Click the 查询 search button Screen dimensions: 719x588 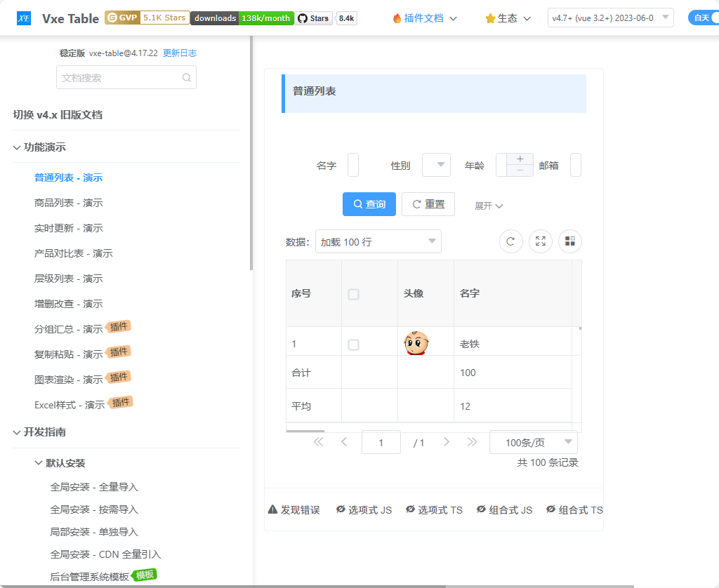pyautogui.click(x=369, y=204)
